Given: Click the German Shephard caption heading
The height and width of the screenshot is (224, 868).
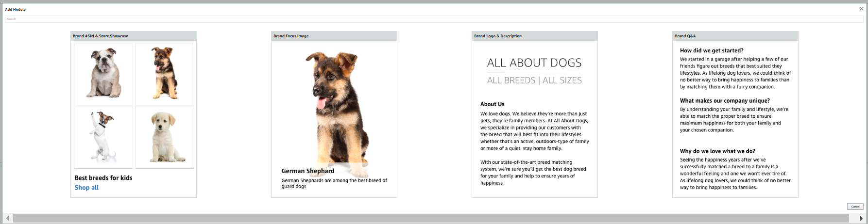Looking at the screenshot, I should pos(308,171).
